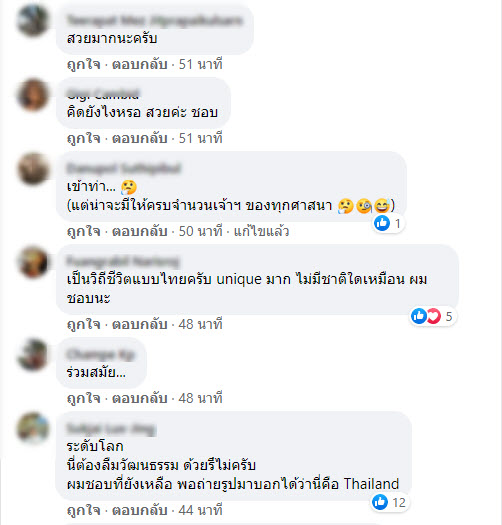The width and height of the screenshot is (502, 525).
Task: Click the '48 นาที' timestamp under 'ร่วมสมัย...'
Action: click(x=200, y=398)
